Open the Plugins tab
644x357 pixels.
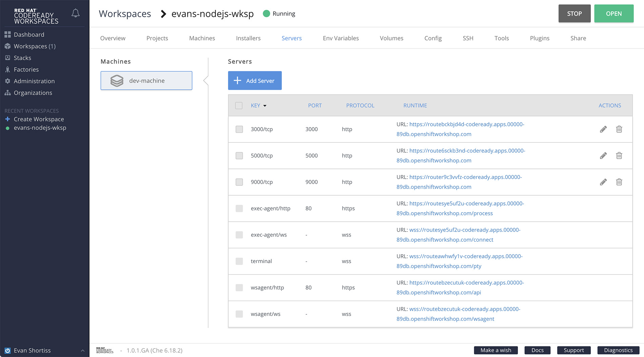[x=540, y=38]
